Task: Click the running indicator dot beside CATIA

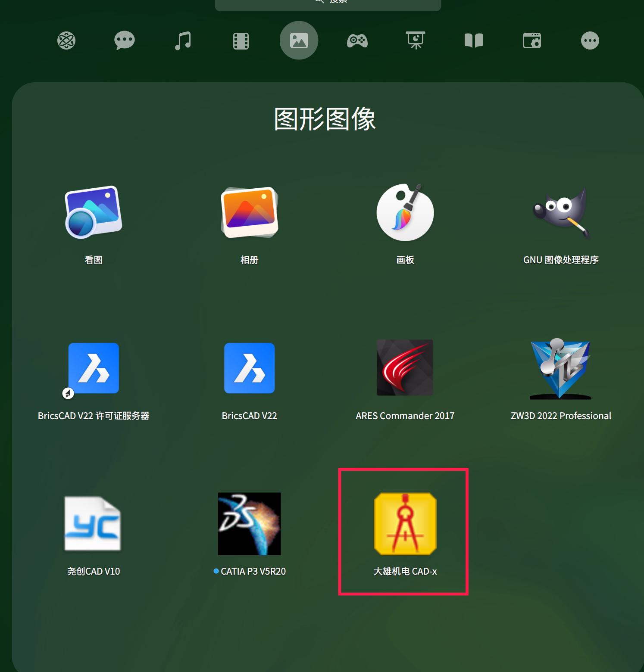Action: coord(216,571)
